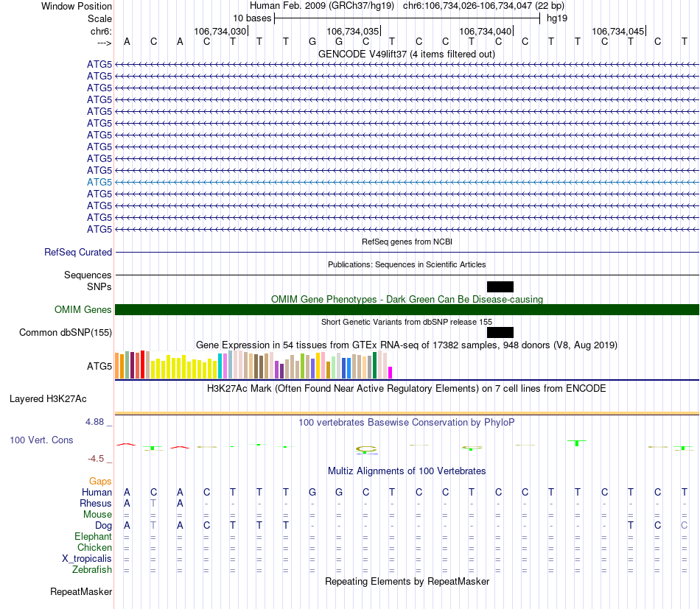This screenshot has width=700, height=609.
Task: Click the '10 bases' scale bar text
Action: tap(252, 18)
